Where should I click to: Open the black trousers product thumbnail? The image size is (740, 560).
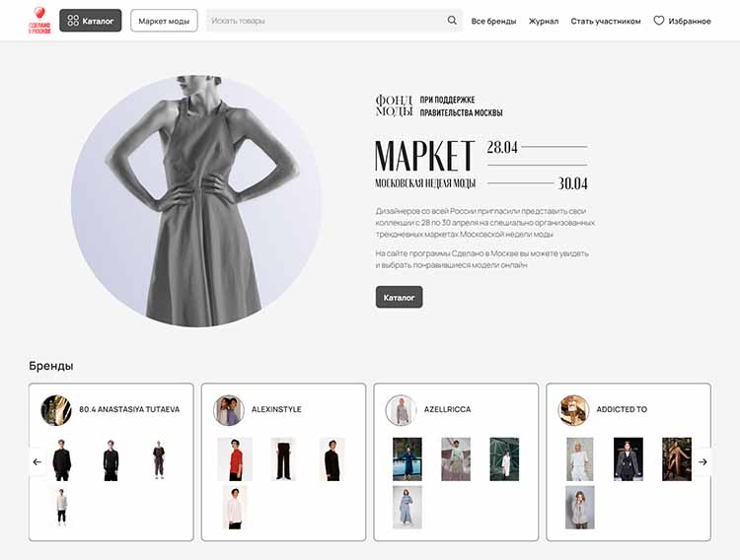click(283, 459)
